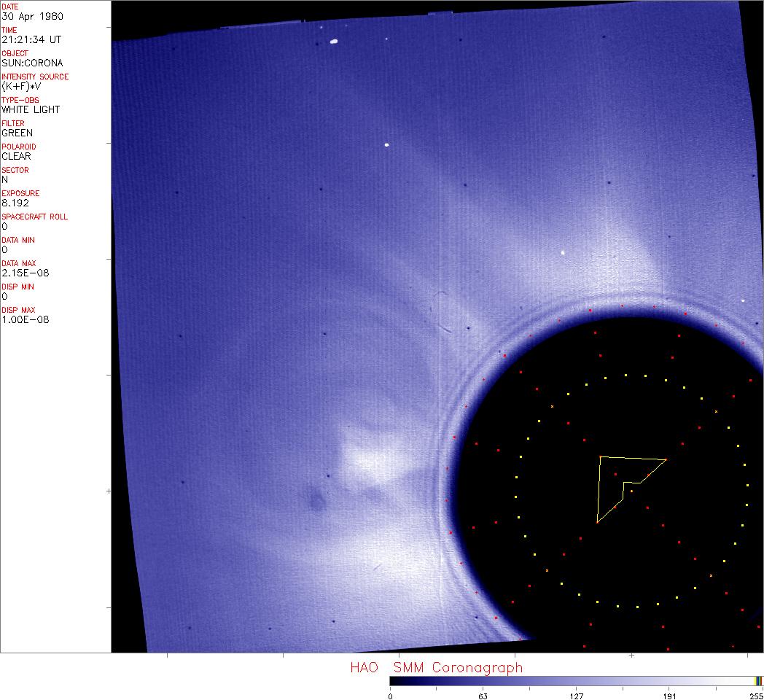This screenshot has height=700, width=764.
Task: Click the bright white blob near top edge
Action: point(334,42)
